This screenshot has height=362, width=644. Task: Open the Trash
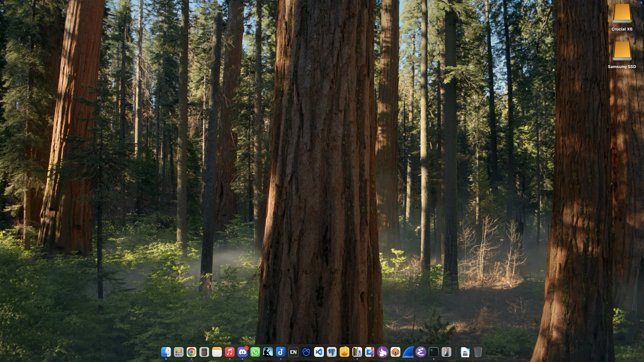click(478, 352)
